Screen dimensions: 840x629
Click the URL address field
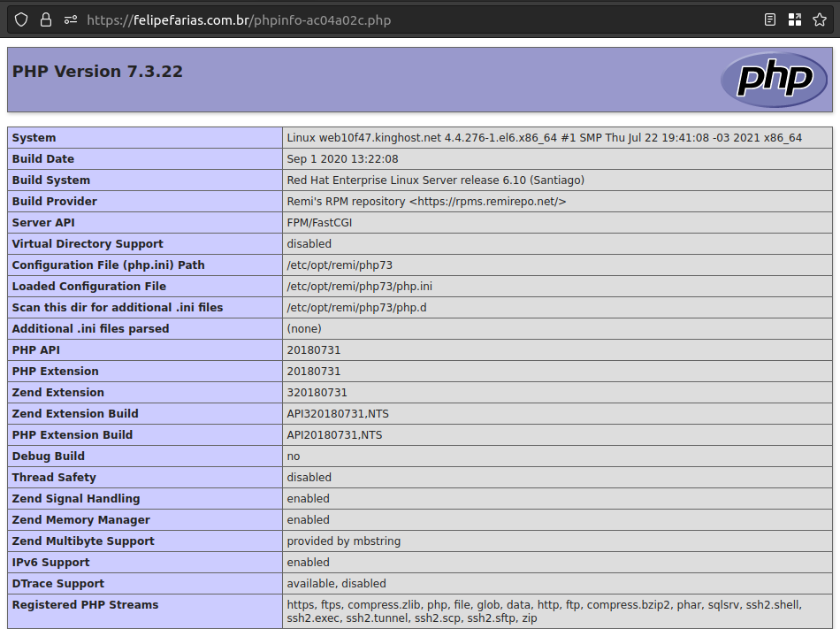tap(398, 19)
